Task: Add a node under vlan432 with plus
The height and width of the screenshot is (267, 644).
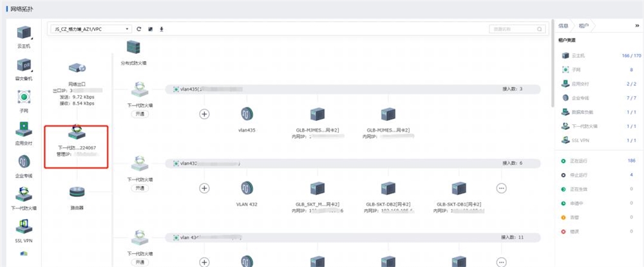Action: (x=204, y=189)
